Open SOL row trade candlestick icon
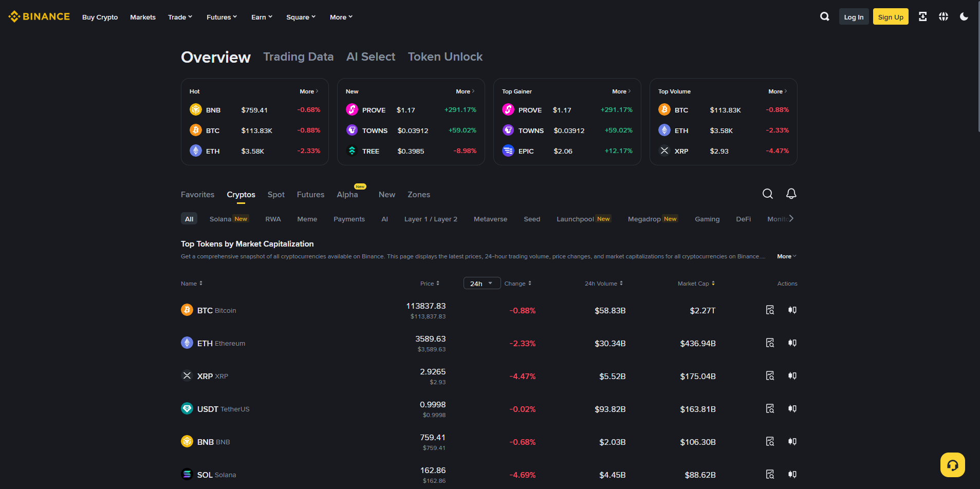The height and width of the screenshot is (489, 980). (792, 474)
